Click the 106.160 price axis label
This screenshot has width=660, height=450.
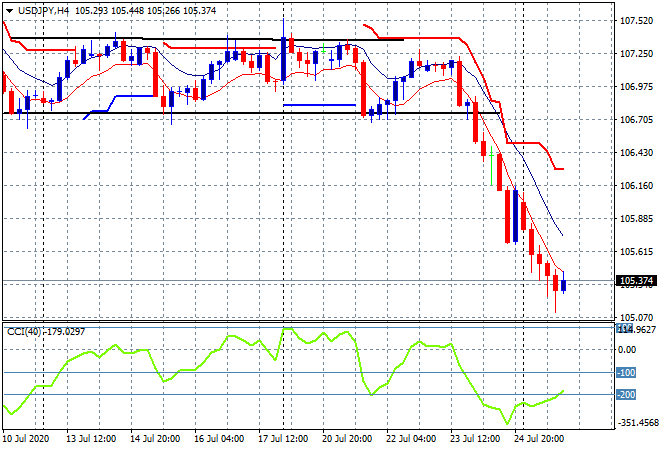636,186
